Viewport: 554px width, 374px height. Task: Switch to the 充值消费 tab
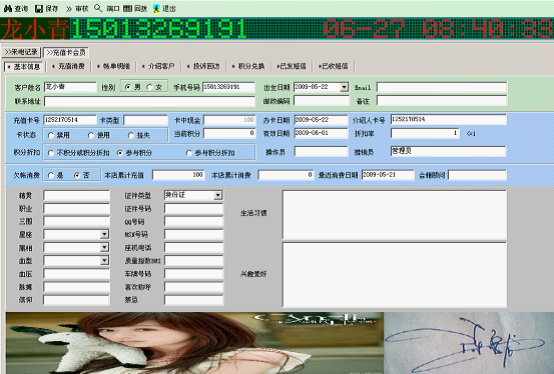pyautogui.click(x=69, y=66)
